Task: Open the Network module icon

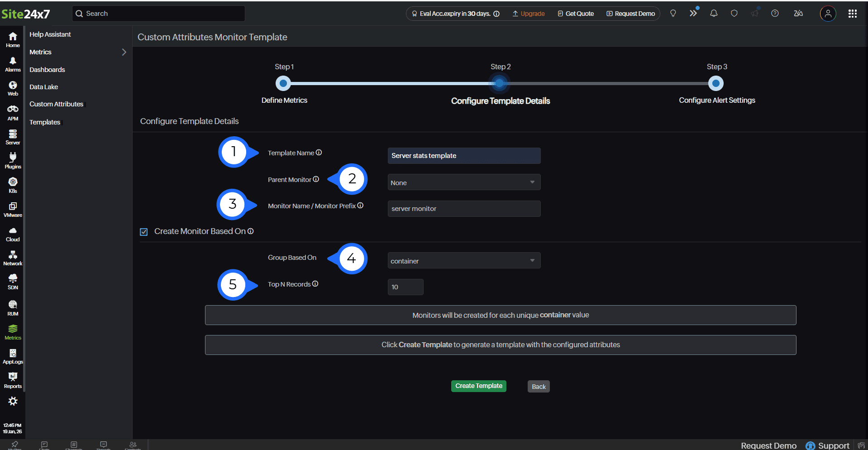Action: pyautogui.click(x=13, y=257)
